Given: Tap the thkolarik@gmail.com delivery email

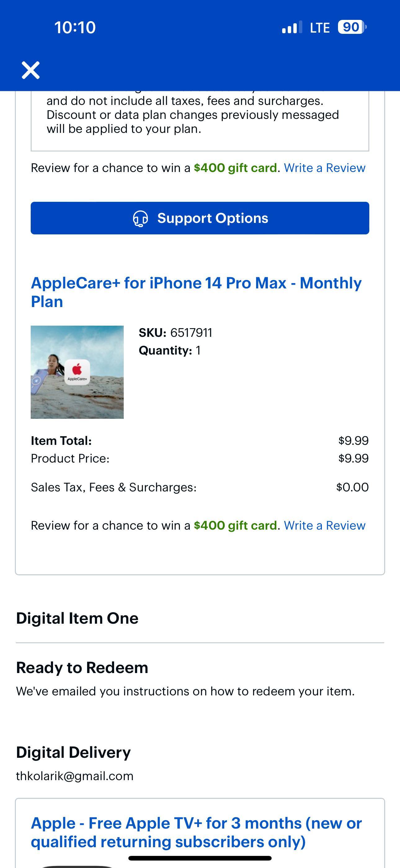Looking at the screenshot, I should point(75,776).
